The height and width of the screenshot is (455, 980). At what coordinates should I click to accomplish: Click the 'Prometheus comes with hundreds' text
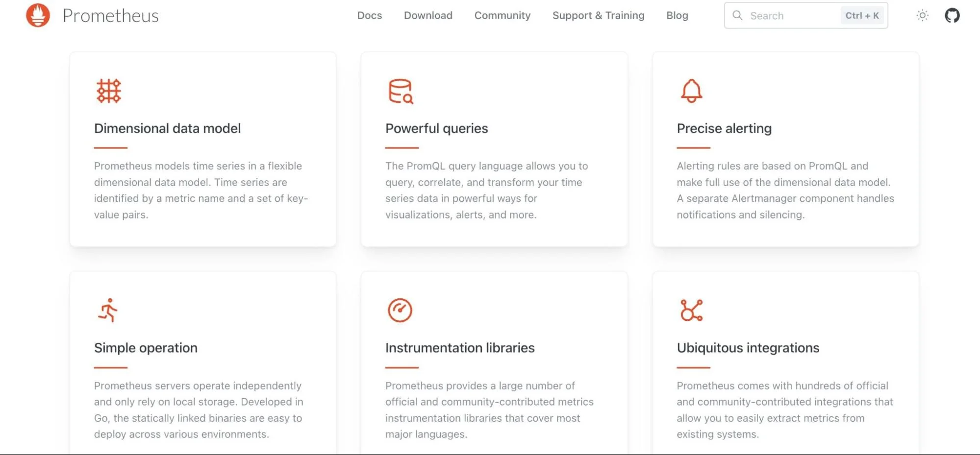(x=785, y=410)
